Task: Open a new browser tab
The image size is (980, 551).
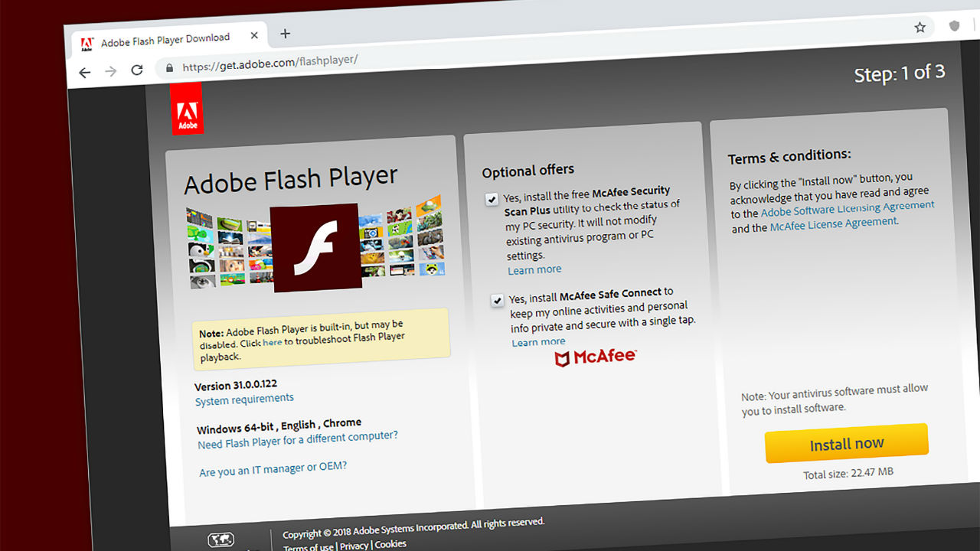Action: pyautogui.click(x=285, y=34)
